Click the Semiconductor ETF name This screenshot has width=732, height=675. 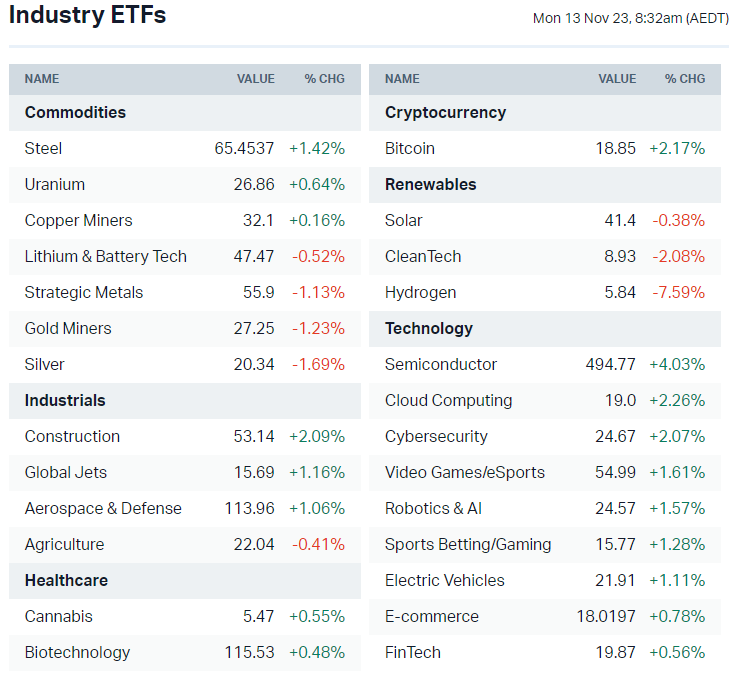[441, 364]
